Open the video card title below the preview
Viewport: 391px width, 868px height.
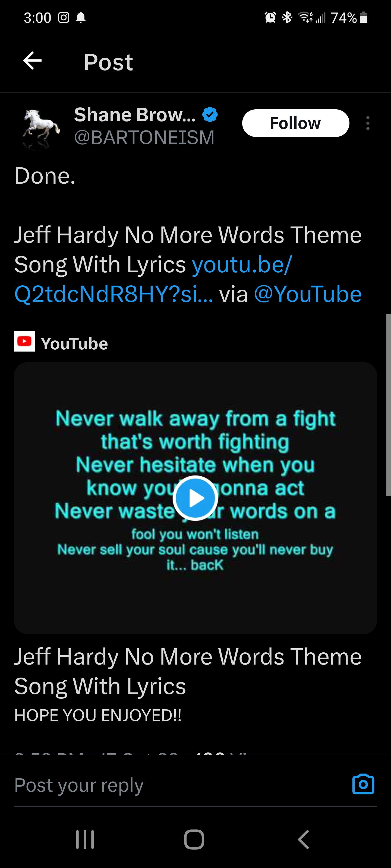188,671
